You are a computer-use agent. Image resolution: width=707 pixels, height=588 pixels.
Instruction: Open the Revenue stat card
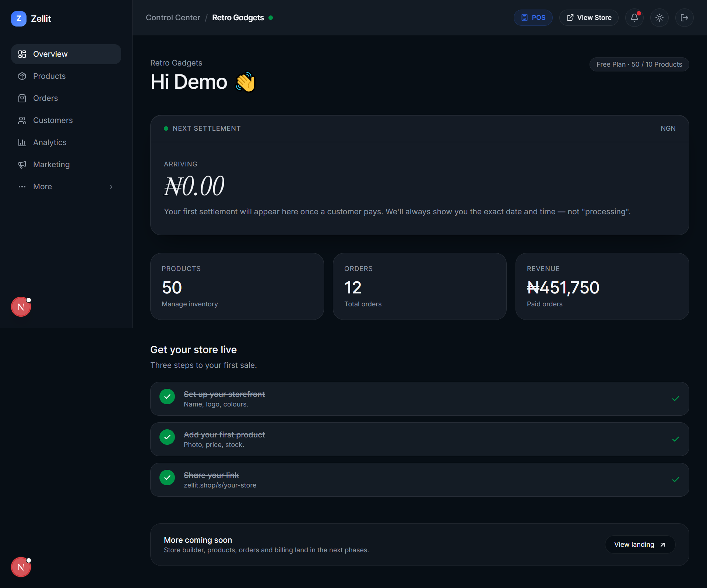pyautogui.click(x=602, y=286)
